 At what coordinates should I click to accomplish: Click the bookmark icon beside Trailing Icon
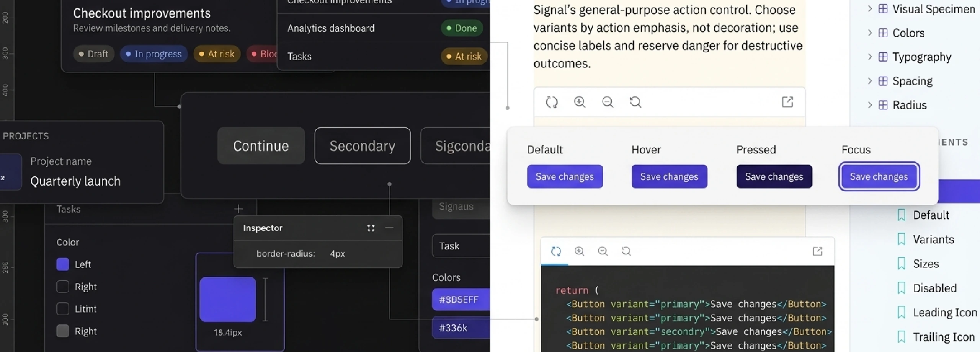pyautogui.click(x=902, y=337)
